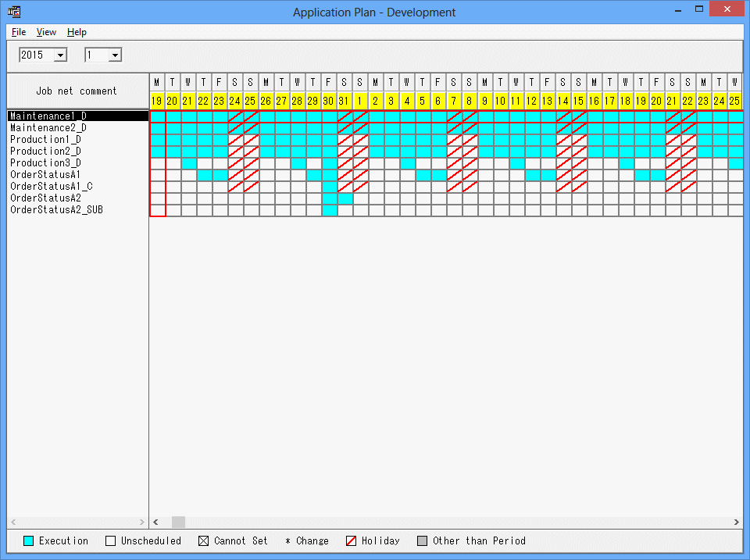Click the Job net comment header
The image size is (750, 560).
[77, 91]
